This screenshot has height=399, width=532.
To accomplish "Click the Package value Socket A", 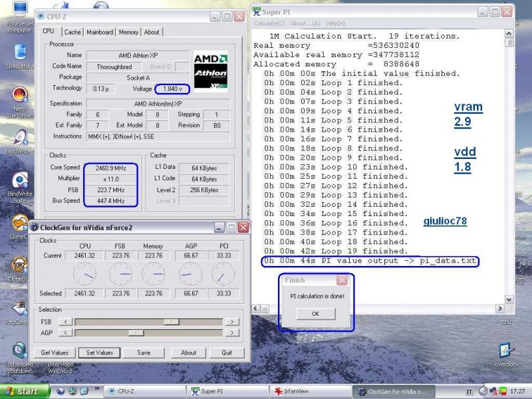I will (138, 78).
